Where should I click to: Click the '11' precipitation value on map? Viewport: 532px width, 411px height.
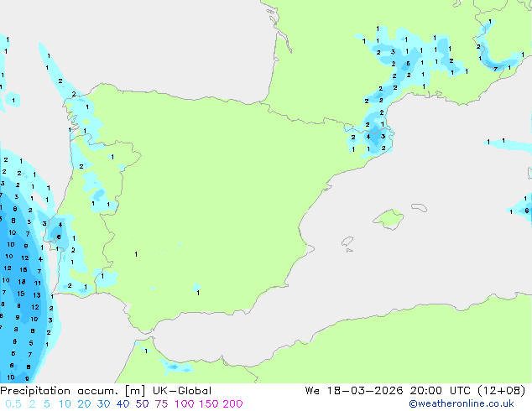(x=37, y=283)
